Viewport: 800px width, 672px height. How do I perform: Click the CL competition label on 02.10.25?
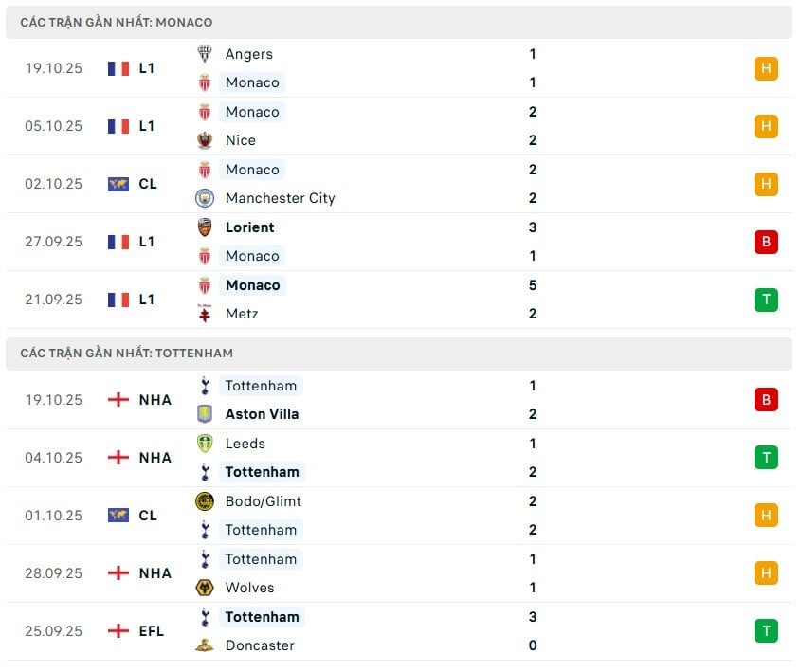coord(148,184)
